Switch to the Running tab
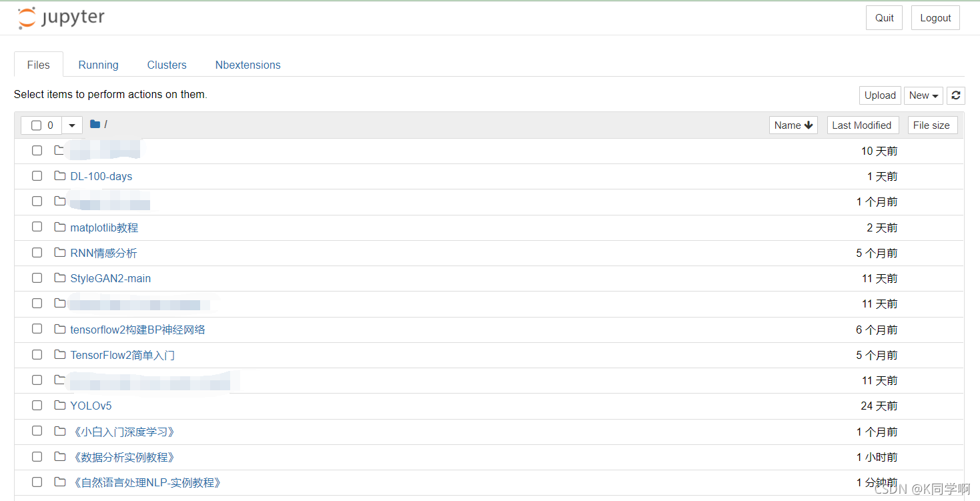The image size is (980, 501). [98, 65]
